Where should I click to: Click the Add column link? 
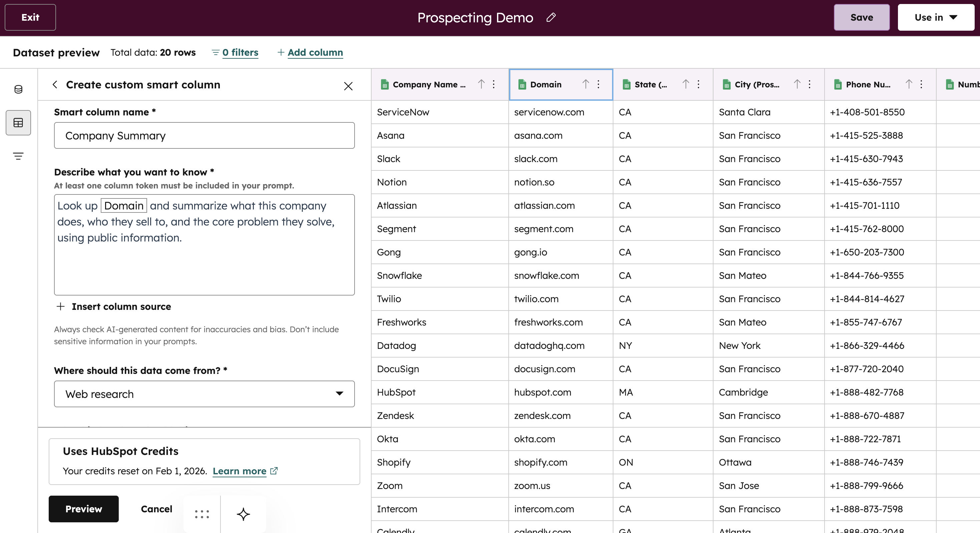(315, 52)
